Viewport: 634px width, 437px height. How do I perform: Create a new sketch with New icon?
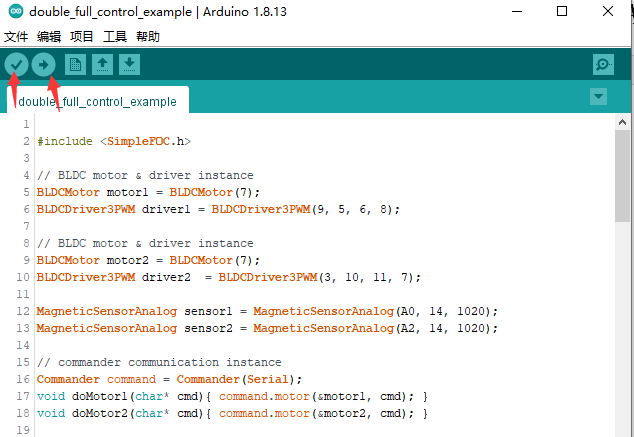(x=75, y=65)
